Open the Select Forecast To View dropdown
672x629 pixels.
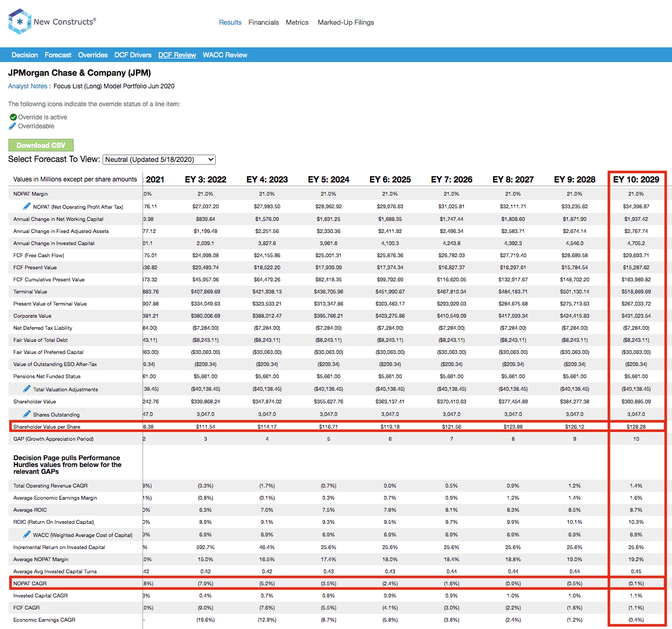(x=159, y=159)
